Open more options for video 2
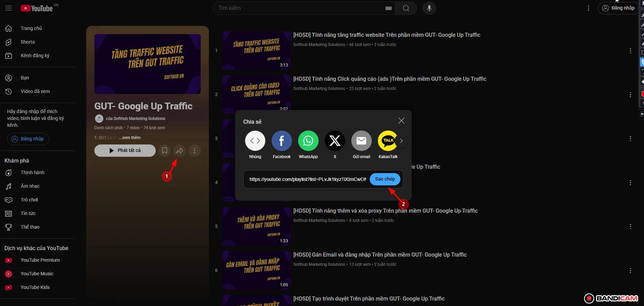 pyautogui.click(x=630, y=95)
